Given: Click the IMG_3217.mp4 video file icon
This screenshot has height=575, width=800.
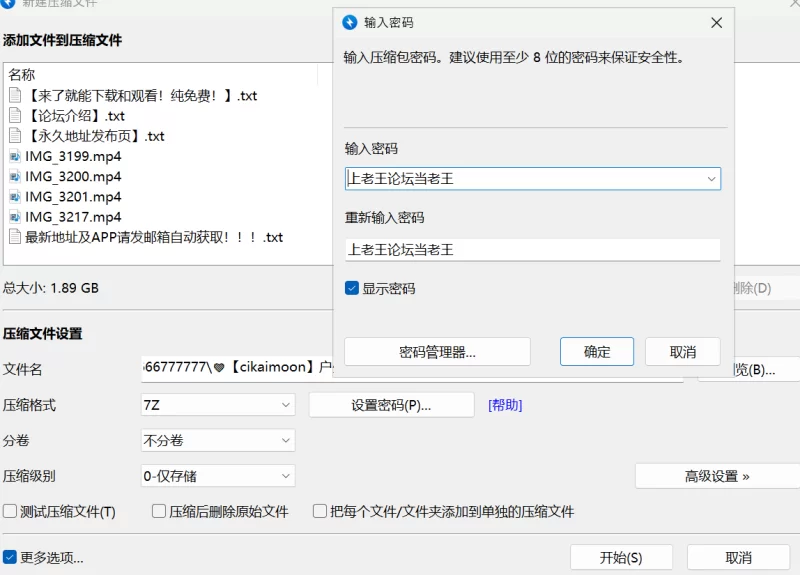Looking at the screenshot, I should pyautogui.click(x=15, y=217).
